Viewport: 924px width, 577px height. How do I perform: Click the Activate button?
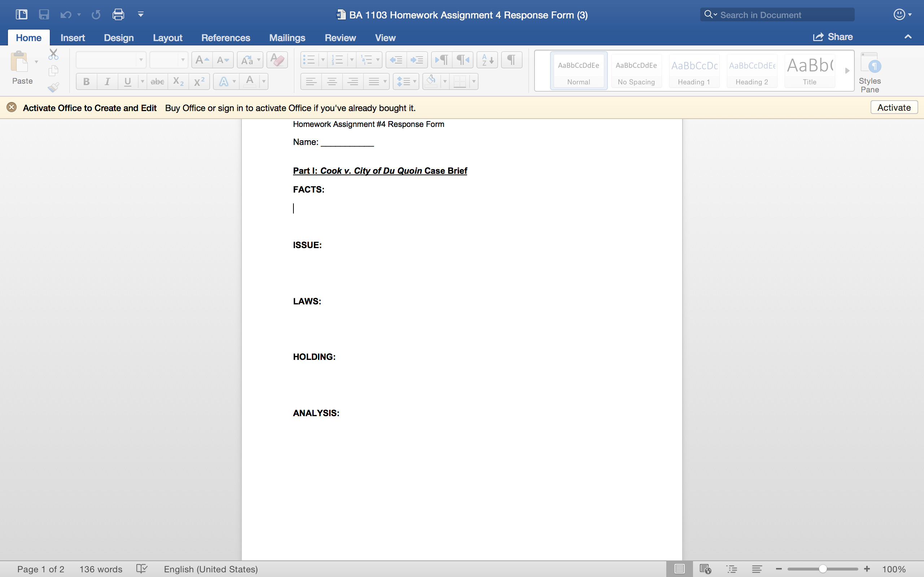894,107
